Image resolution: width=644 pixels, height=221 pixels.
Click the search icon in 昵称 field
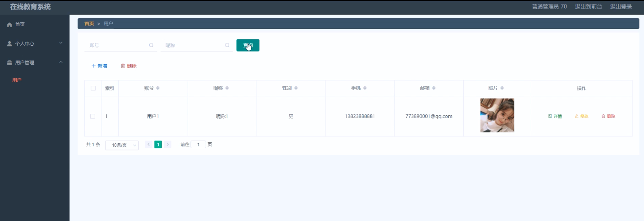(x=227, y=45)
